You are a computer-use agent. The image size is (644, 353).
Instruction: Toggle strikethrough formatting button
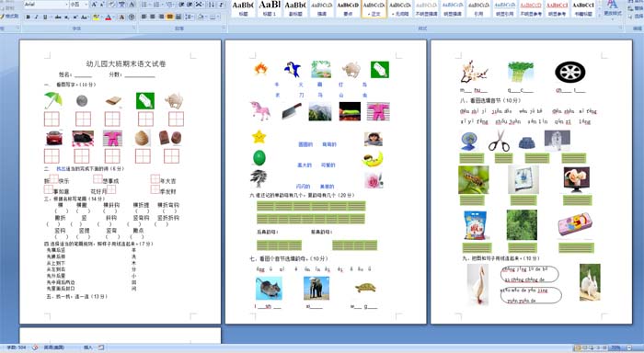tap(58, 17)
